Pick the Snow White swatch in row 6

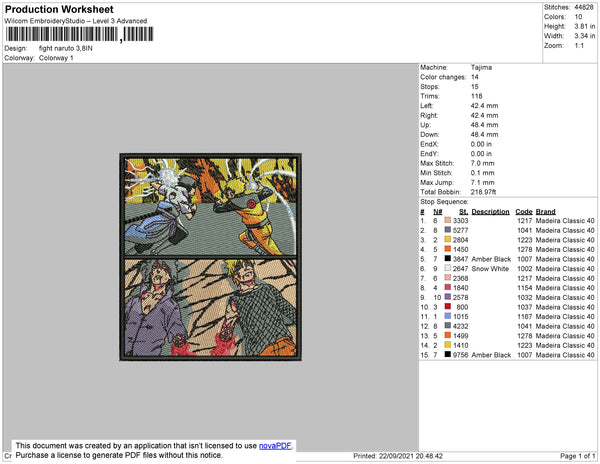(x=448, y=268)
